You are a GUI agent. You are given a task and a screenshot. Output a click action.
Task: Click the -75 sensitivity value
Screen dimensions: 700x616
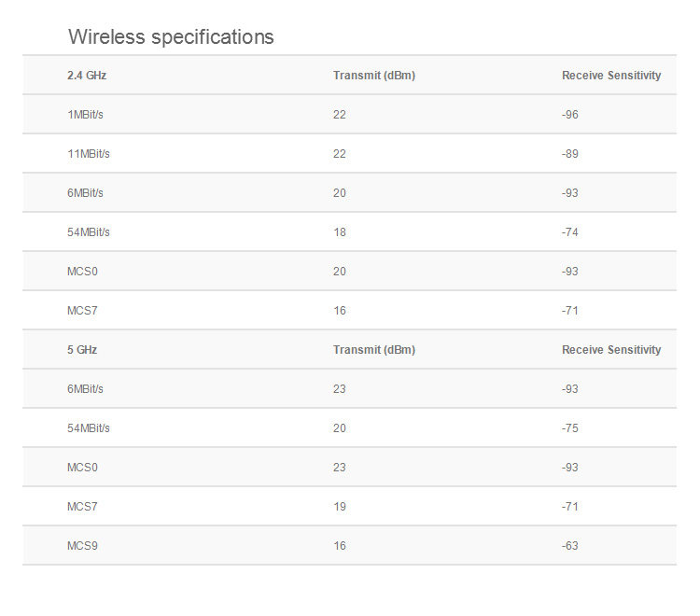coord(570,428)
